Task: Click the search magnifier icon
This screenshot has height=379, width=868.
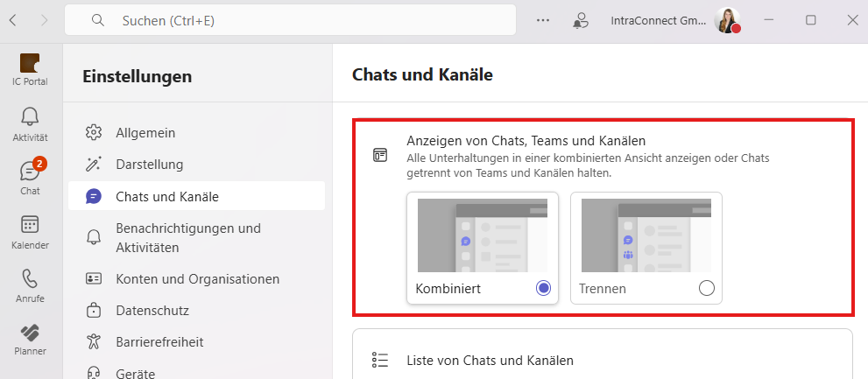Action: click(x=98, y=20)
